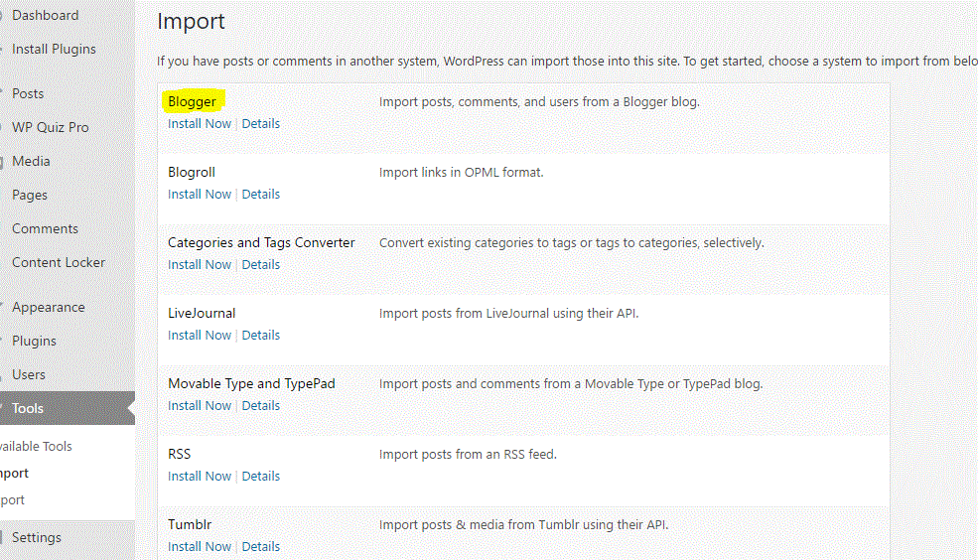Screen dimensions: 978x560
Task: Install Movable Type and TypePad importer
Action: pyautogui.click(x=200, y=405)
